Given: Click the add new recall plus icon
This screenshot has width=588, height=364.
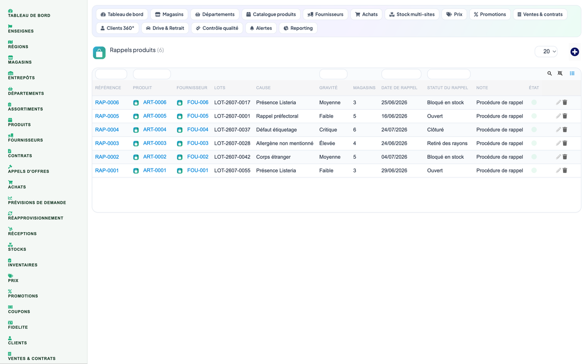Looking at the screenshot, I should [x=575, y=52].
